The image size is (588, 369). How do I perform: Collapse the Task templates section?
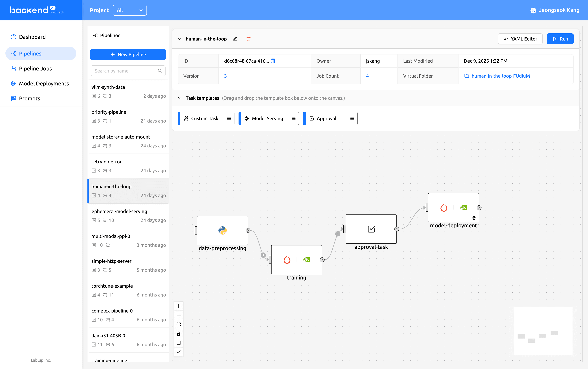[179, 98]
